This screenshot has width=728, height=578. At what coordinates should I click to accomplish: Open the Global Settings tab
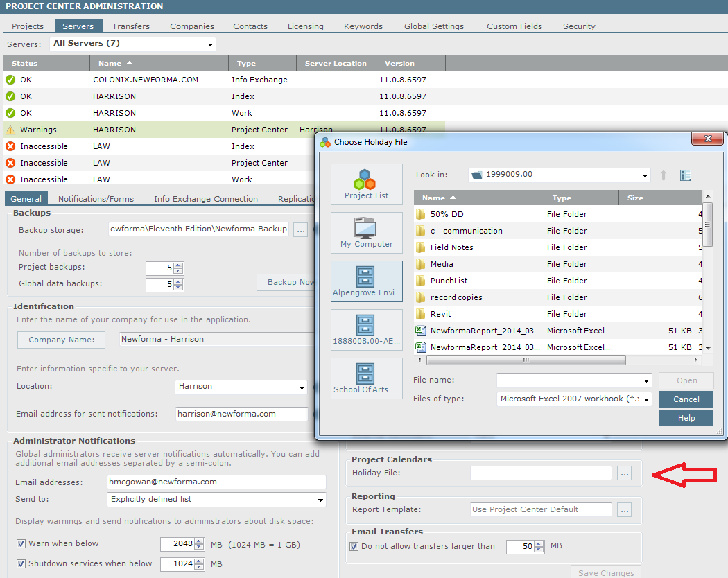(433, 26)
